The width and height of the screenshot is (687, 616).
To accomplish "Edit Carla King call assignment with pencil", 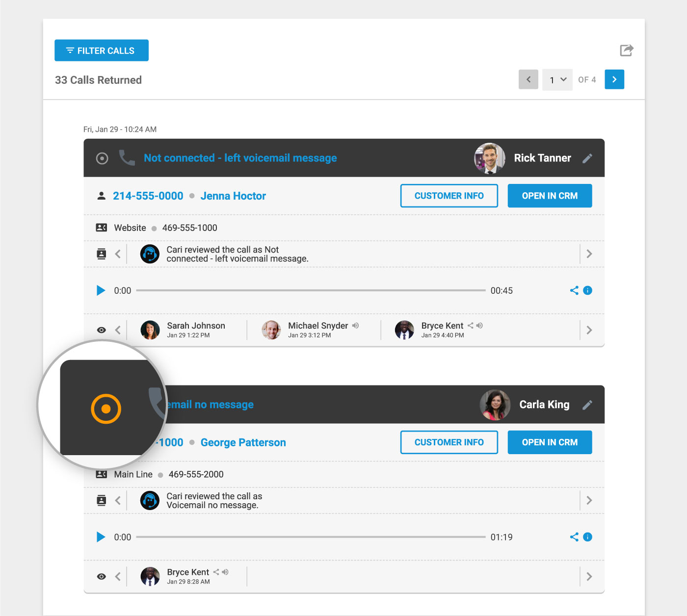I will click(587, 405).
